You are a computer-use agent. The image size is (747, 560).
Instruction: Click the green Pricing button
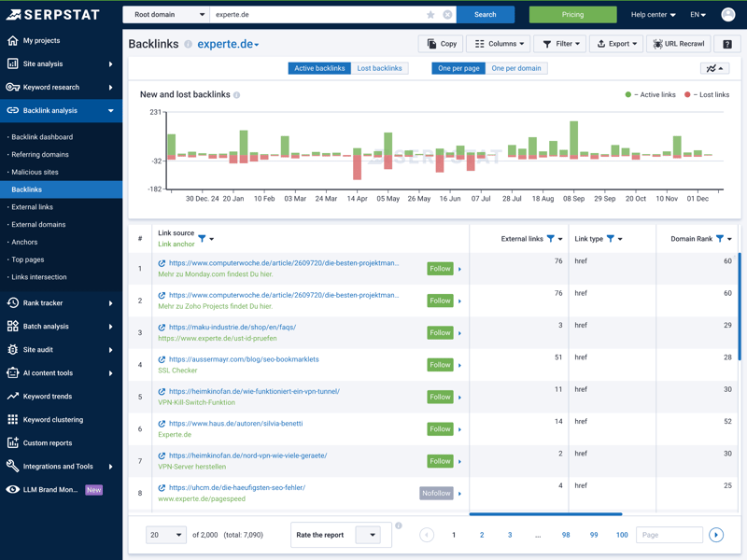pos(572,15)
